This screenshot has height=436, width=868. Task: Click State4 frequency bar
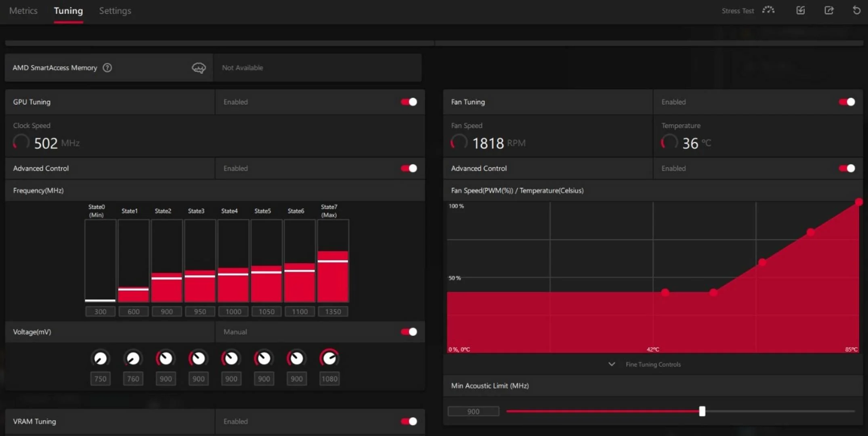coord(233,261)
